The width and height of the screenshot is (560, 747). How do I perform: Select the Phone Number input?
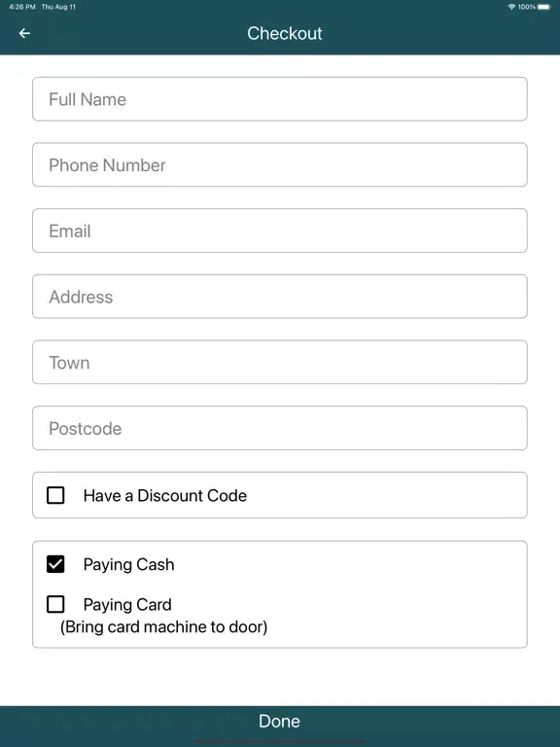280,164
